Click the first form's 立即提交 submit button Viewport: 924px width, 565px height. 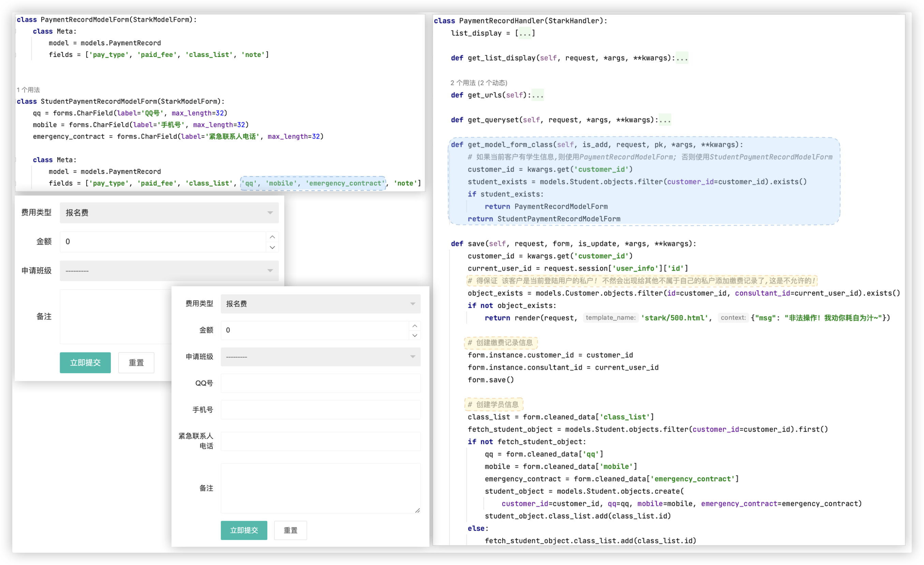85,362
